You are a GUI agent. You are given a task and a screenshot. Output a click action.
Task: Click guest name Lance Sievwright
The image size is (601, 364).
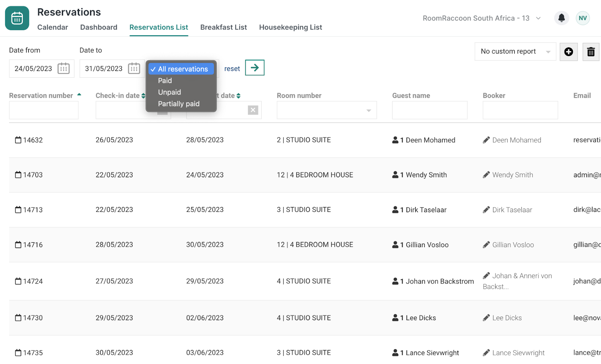(432, 353)
